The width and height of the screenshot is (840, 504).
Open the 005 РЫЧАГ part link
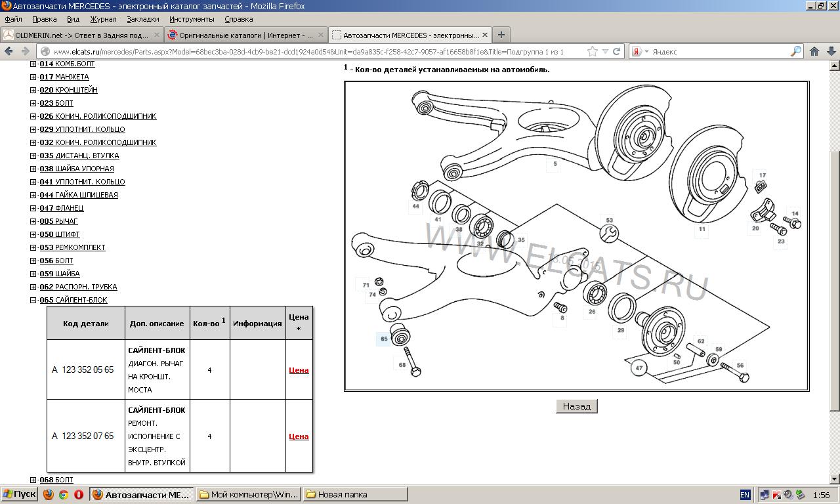click(x=58, y=221)
